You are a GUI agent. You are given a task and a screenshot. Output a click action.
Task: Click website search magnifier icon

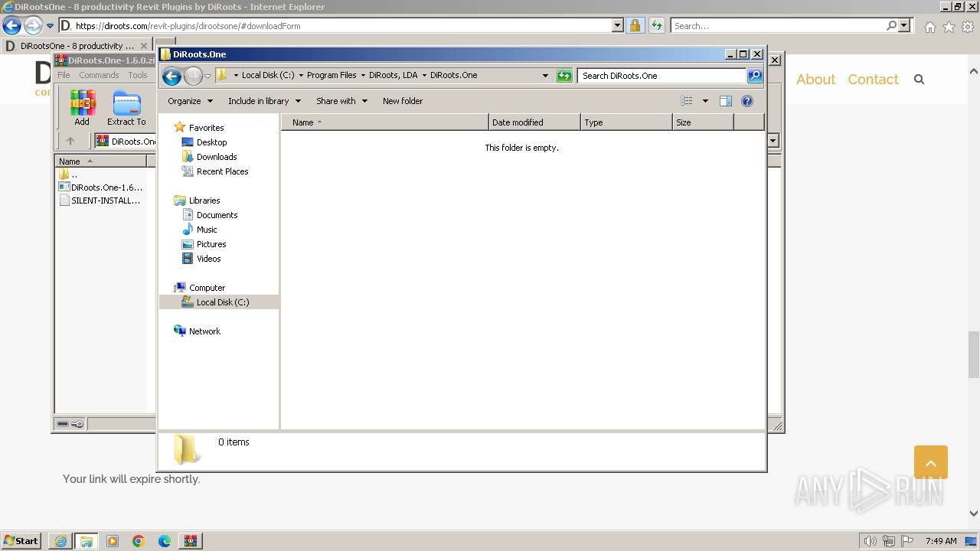tap(920, 80)
